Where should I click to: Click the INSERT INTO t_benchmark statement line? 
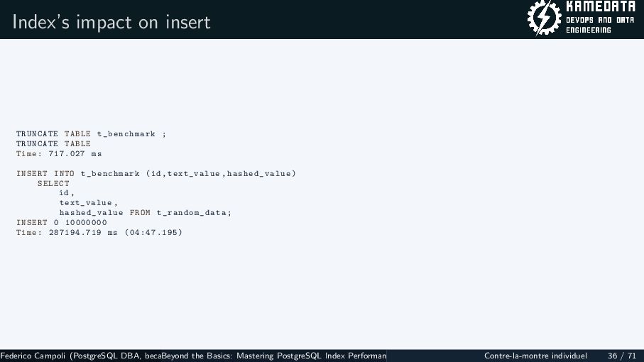156,173
